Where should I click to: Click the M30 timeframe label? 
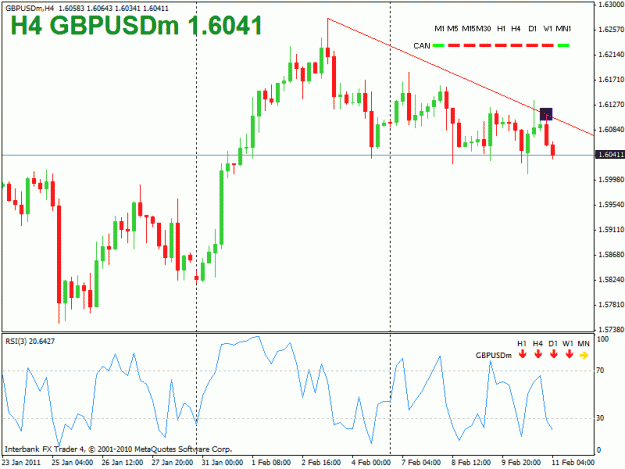[483, 29]
